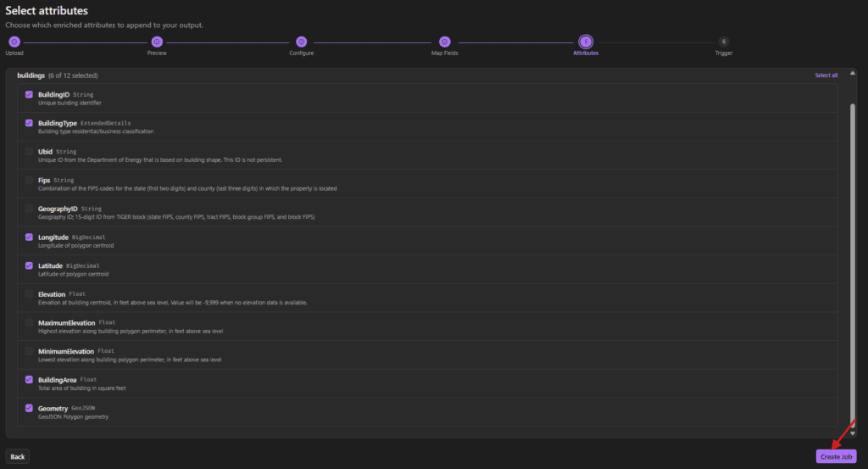The width and height of the screenshot is (868, 469).
Task: Click the Attributes step 5 circle
Action: tap(586, 42)
